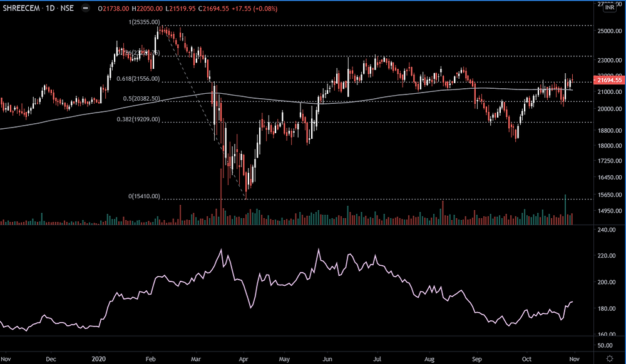Click the 14950.00 price axis label
Image resolution: width=626 pixels, height=364 pixels.
click(x=610, y=211)
